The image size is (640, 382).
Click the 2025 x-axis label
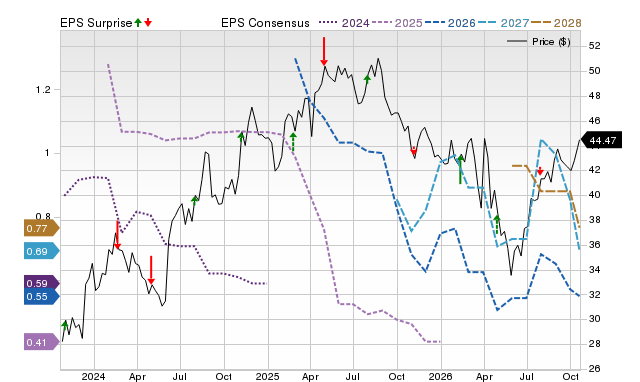(x=267, y=376)
